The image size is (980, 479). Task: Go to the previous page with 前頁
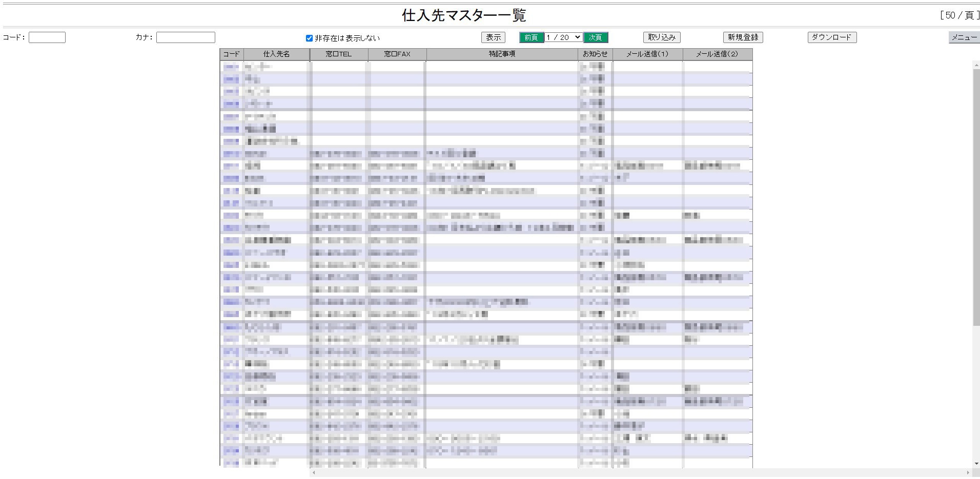pyautogui.click(x=532, y=37)
